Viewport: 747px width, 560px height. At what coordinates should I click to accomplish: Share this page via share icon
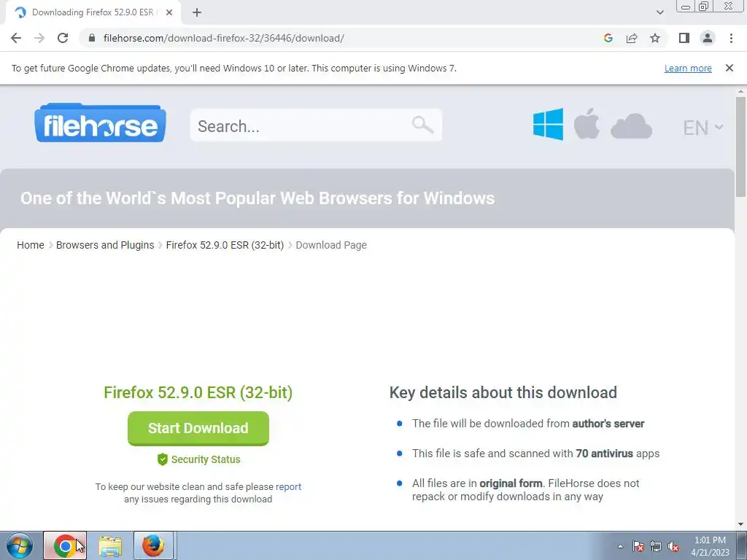[632, 38]
